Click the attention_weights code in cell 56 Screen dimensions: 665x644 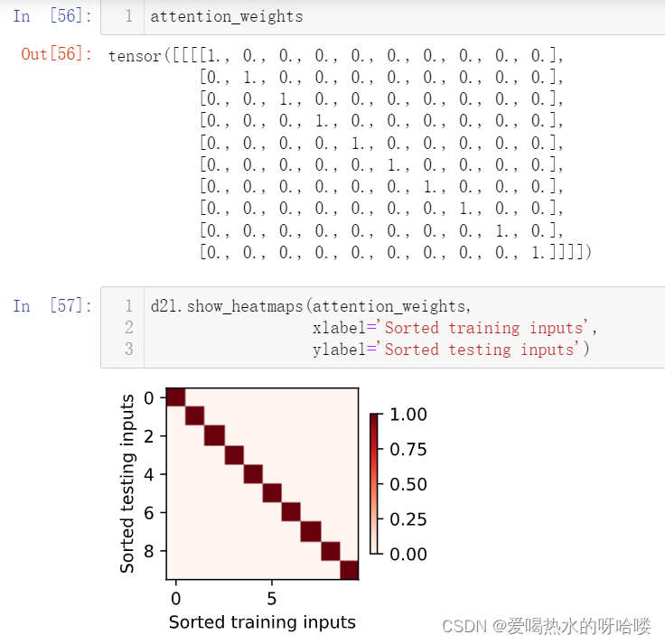(227, 16)
